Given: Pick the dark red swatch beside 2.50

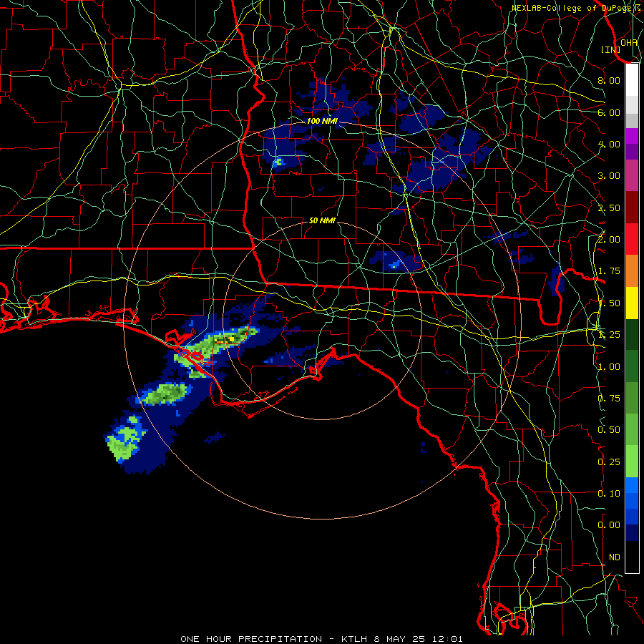Looking at the screenshot, I should 632,208.
